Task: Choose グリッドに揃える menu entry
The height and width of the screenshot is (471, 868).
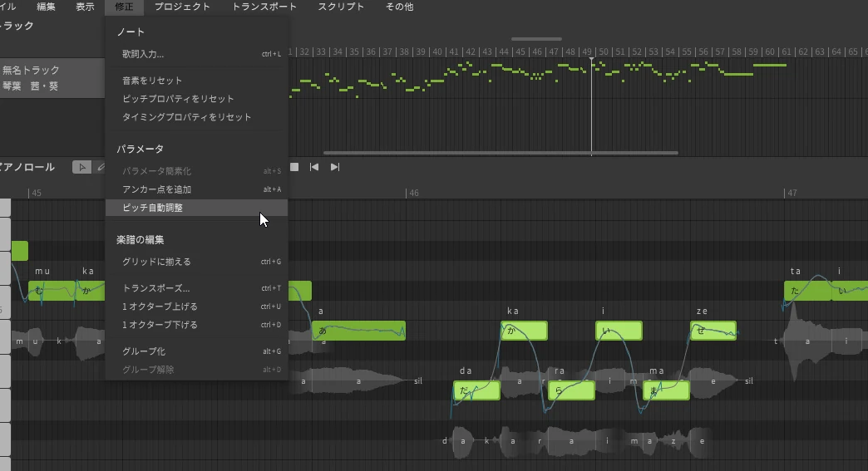Action: point(196,262)
